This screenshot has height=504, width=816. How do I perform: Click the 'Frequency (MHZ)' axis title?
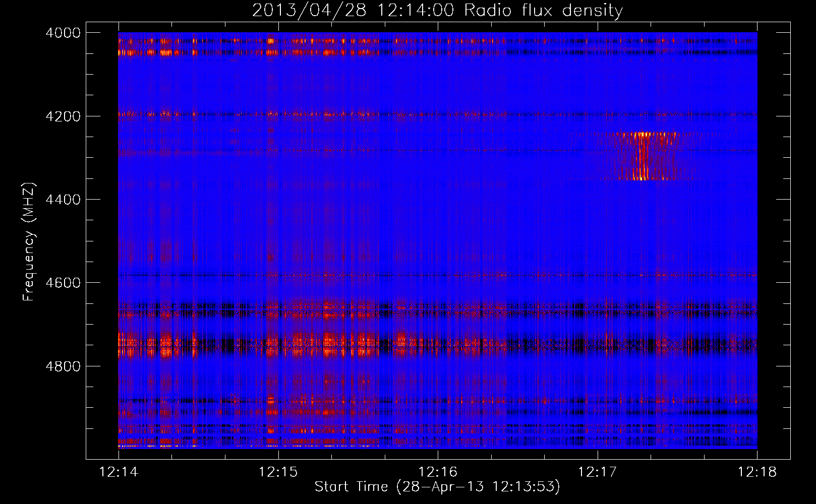pos(29,242)
